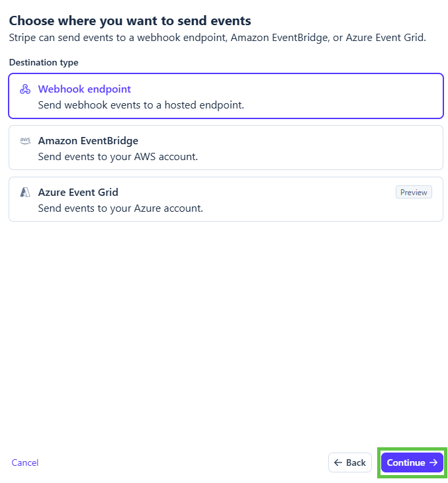The width and height of the screenshot is (448, 483).
Task: Click "Send events to your AWS account" description
Action: [118, 157]
